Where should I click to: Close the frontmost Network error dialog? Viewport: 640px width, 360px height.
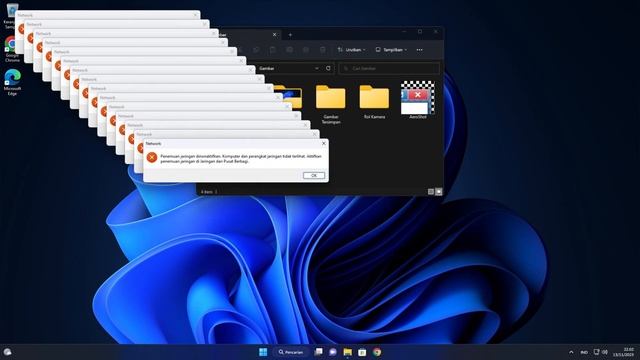(x=324, y=143)
